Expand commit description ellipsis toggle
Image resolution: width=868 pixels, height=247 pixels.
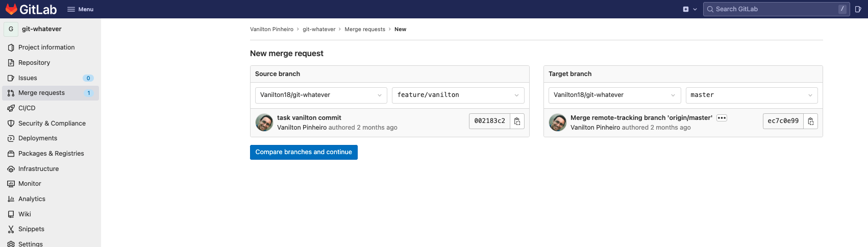722,118
